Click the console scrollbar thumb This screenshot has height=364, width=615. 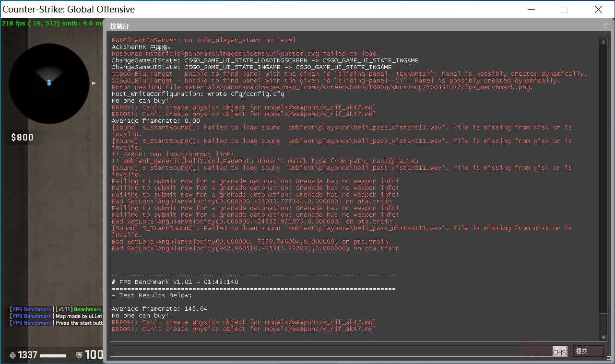coord(603,323)
